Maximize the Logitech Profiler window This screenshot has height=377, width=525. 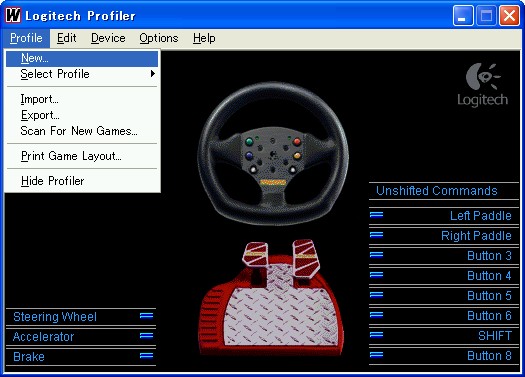[x=486, y=15]
